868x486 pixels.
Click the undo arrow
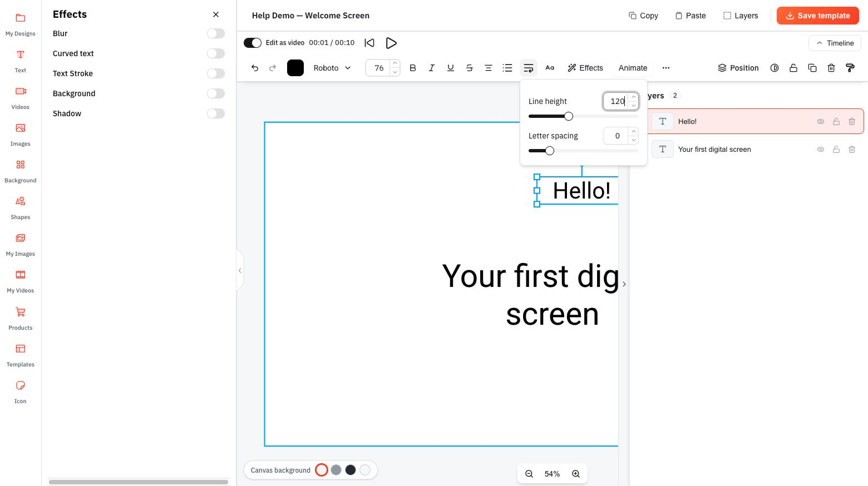tap(255, 68)
